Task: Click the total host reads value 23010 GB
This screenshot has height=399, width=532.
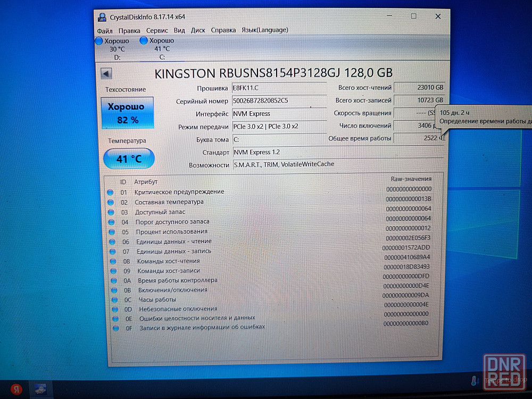Action: 419,88
